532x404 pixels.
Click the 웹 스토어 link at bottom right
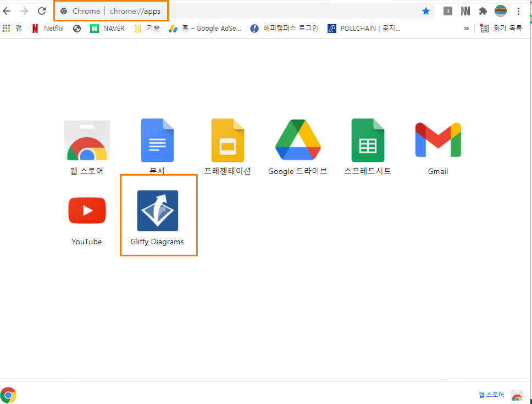click(491, 395)
